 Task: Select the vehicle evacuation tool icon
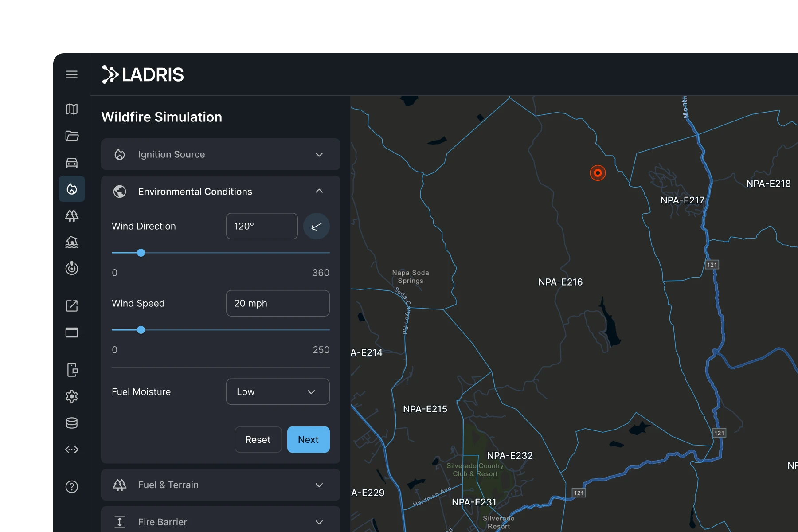point(71,162)
